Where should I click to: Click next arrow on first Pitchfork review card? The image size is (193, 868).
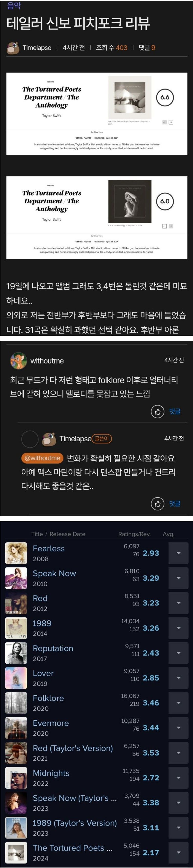tap(171, 122)
